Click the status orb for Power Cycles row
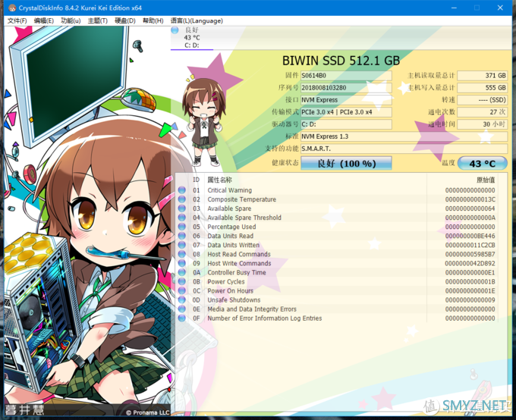The width and height of the screenshot is (516, 420). (x=182, y=282)
